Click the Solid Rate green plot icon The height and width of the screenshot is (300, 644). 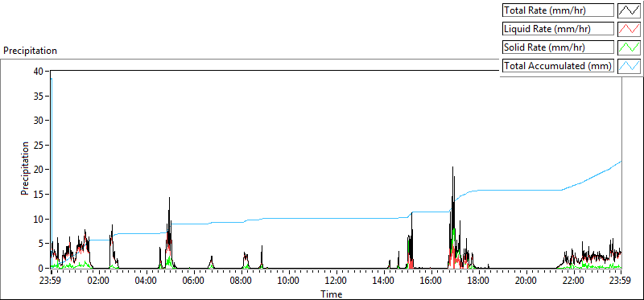point(629,47)
